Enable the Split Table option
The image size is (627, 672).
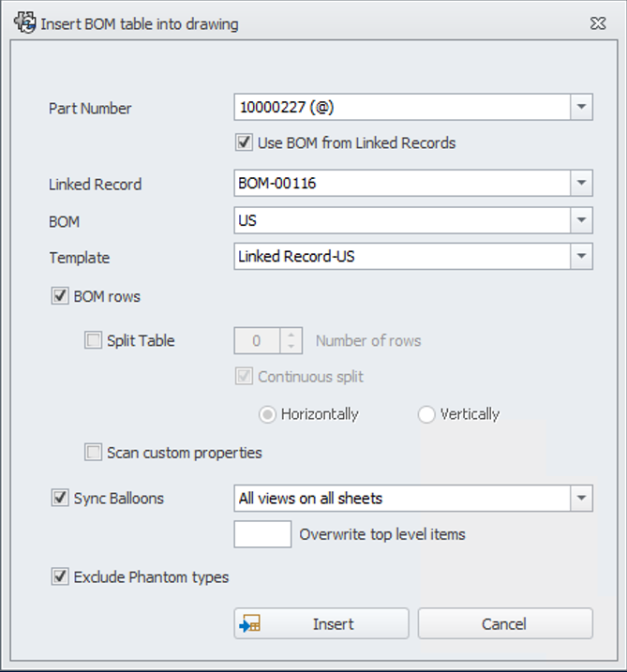click(94, 341)
